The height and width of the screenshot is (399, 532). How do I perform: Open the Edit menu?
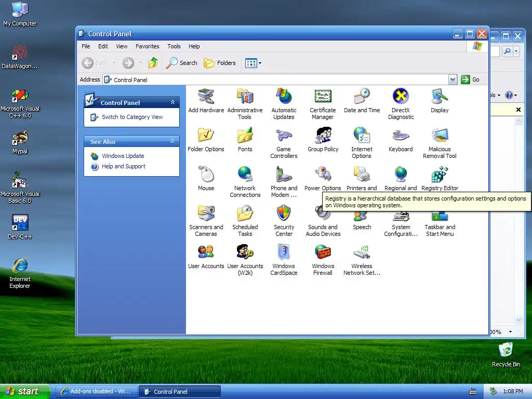pos(103,46)
